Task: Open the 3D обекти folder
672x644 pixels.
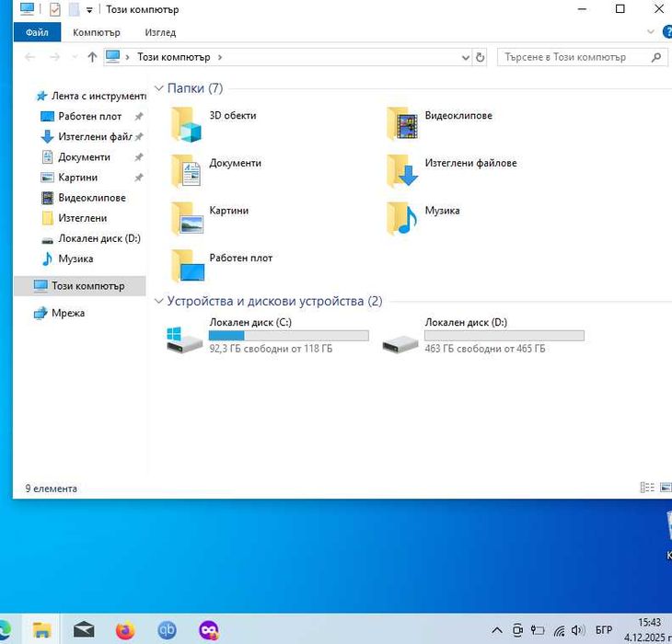Action: tap(214, 124)
